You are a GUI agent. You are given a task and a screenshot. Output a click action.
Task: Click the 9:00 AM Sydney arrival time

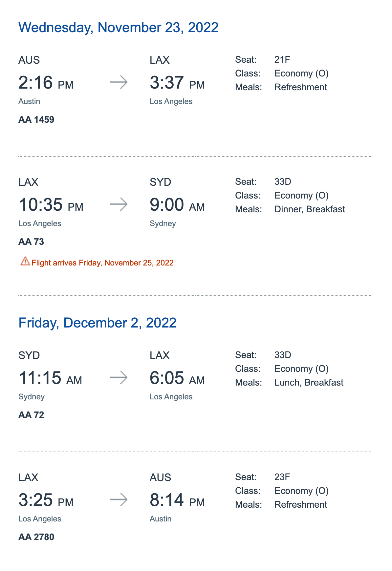[x=177, y=205]
